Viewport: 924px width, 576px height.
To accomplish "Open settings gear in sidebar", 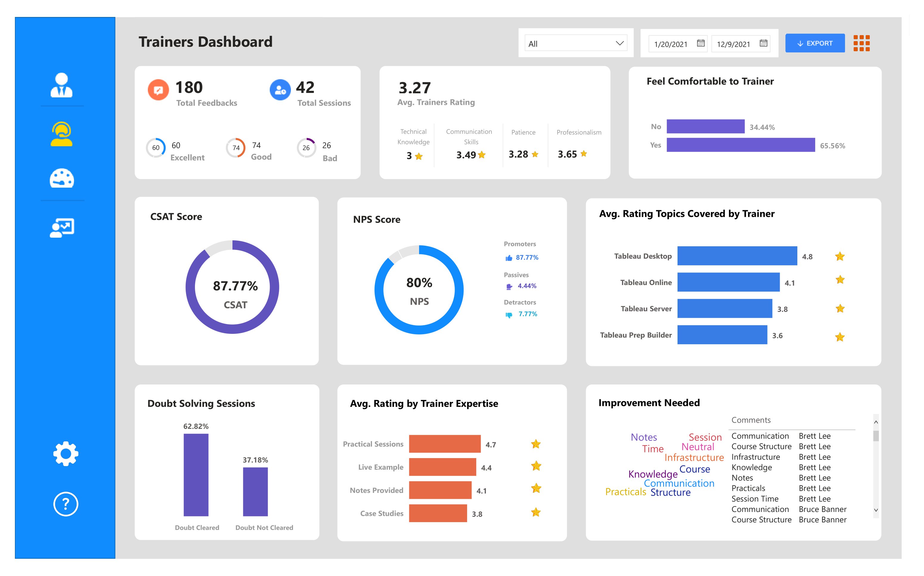I will tap(66, 453).
